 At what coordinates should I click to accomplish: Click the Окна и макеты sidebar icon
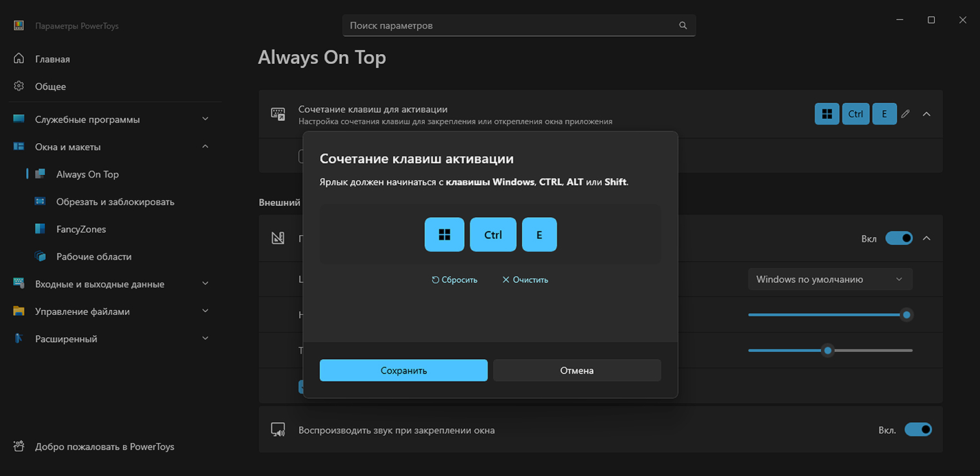coord(19,147)
